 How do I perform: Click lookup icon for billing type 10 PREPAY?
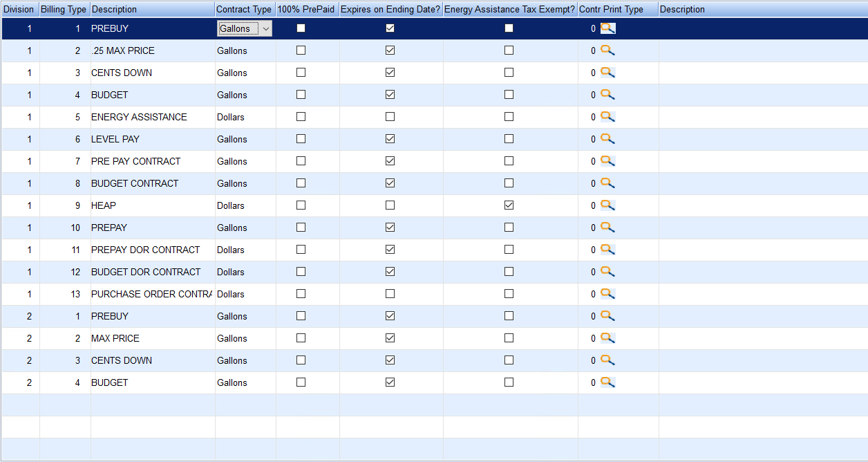[x=607, y=228]
